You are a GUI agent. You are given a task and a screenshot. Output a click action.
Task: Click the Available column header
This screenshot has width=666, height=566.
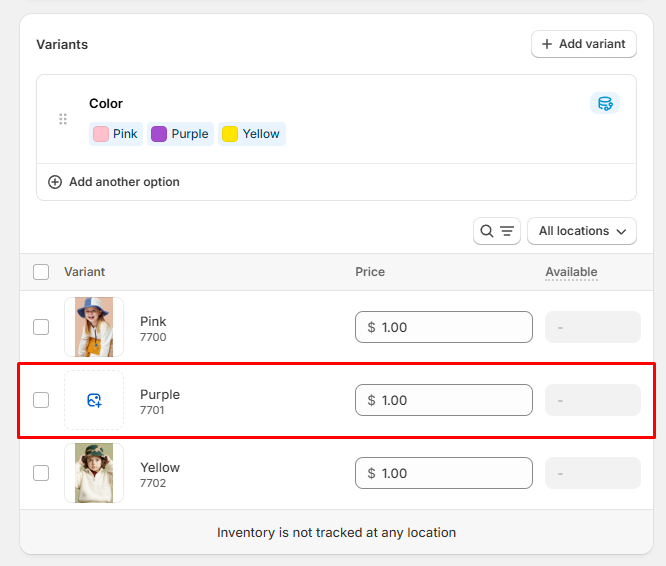571,272
